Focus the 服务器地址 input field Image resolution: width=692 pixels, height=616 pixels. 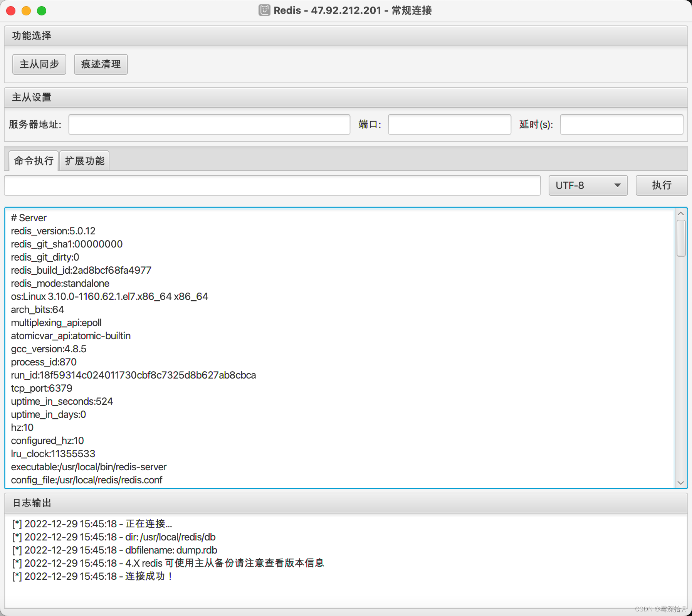(209, 124)
